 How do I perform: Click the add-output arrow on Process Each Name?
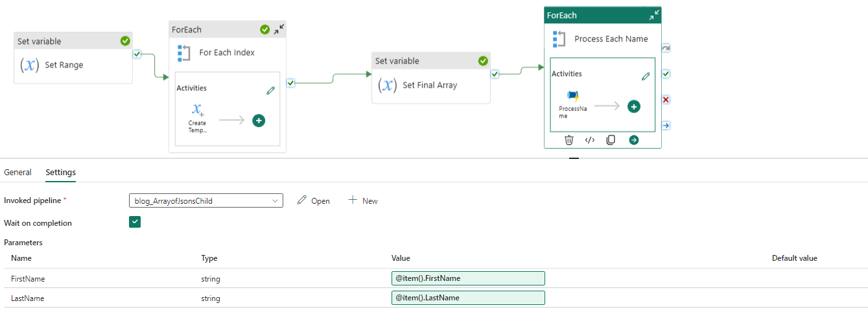coord(633,139)
